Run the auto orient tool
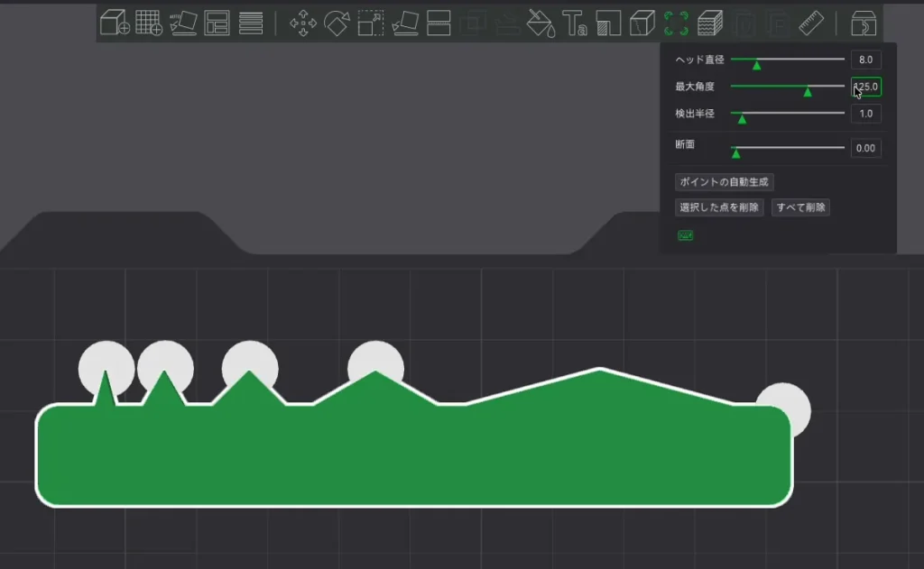 [183, 23]
